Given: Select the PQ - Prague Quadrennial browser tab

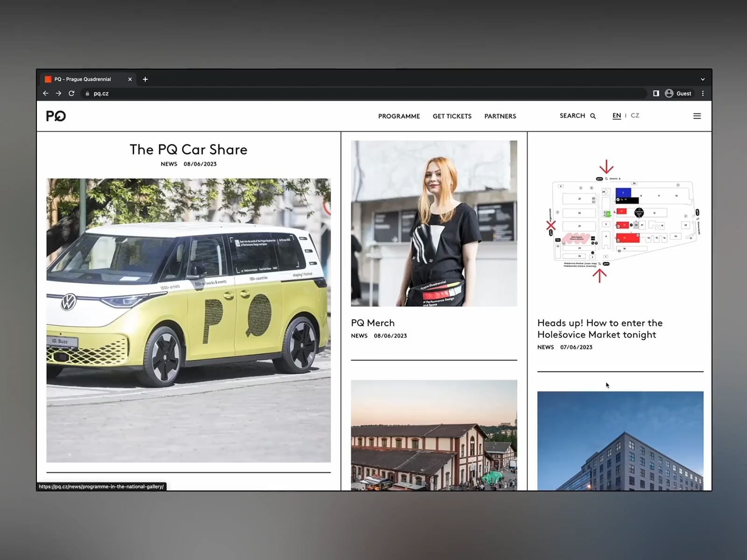Looking at the screenshot, I should (x=88, y=79).
